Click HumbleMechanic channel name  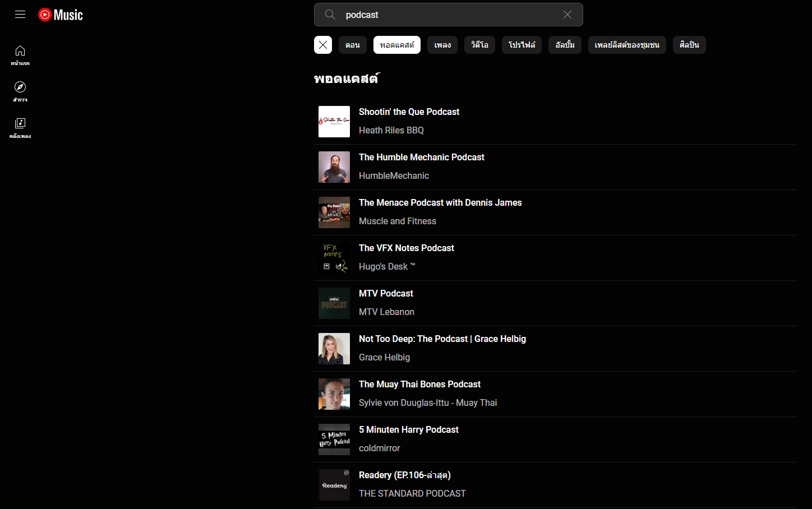[x=394, y=176]
